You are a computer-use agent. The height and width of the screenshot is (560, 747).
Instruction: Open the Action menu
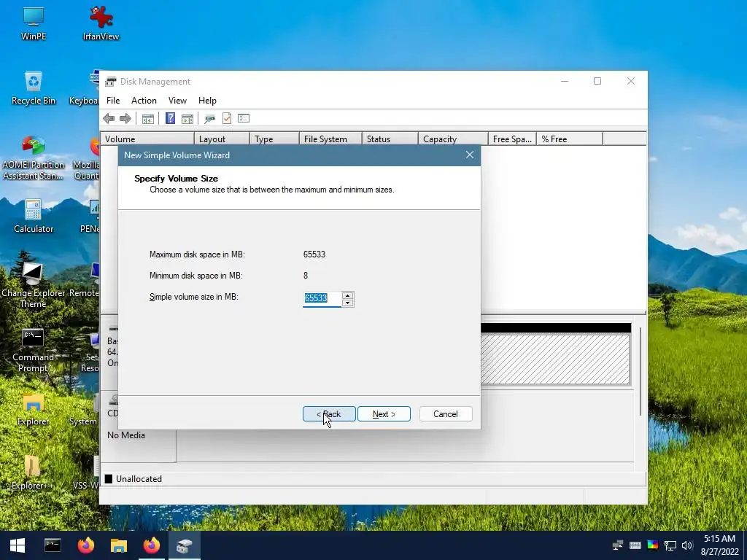(x=144, y=101)
